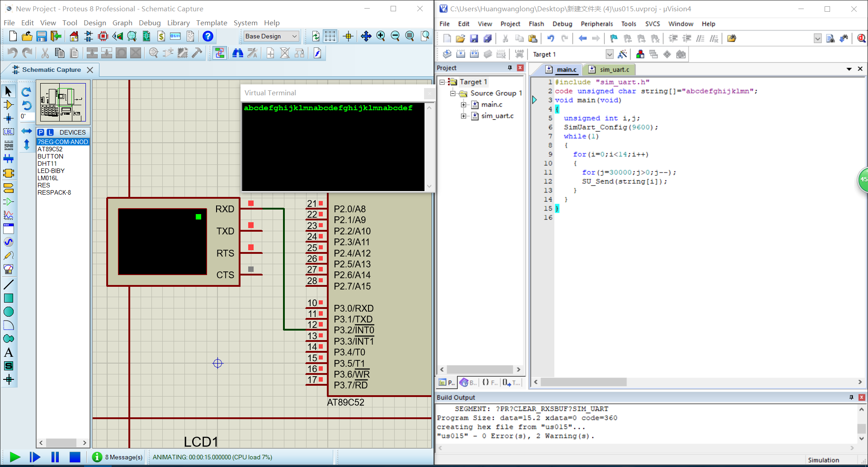Image resolution: width=868 pixels, height=467 pixels.
Task: Open the Proteus Library menu
Action: [178, 23]
